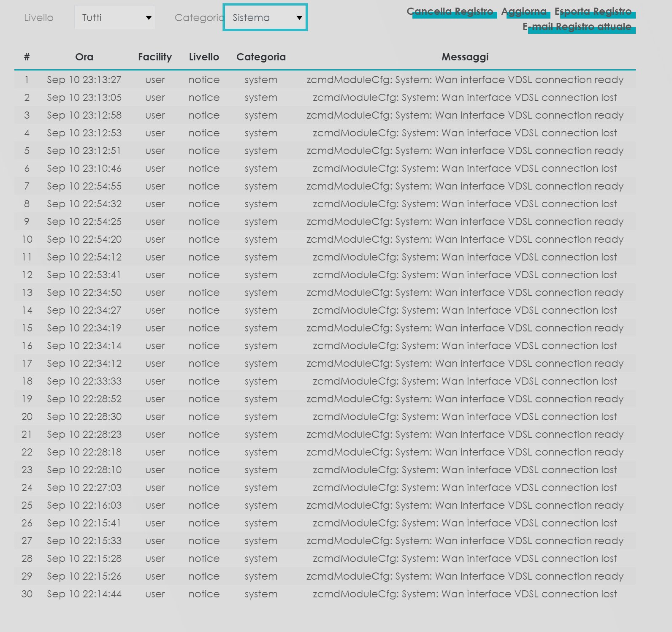The image size is (672, 632).
Task: Select E-mail Registro attuale link
Action: coord(577,27)
